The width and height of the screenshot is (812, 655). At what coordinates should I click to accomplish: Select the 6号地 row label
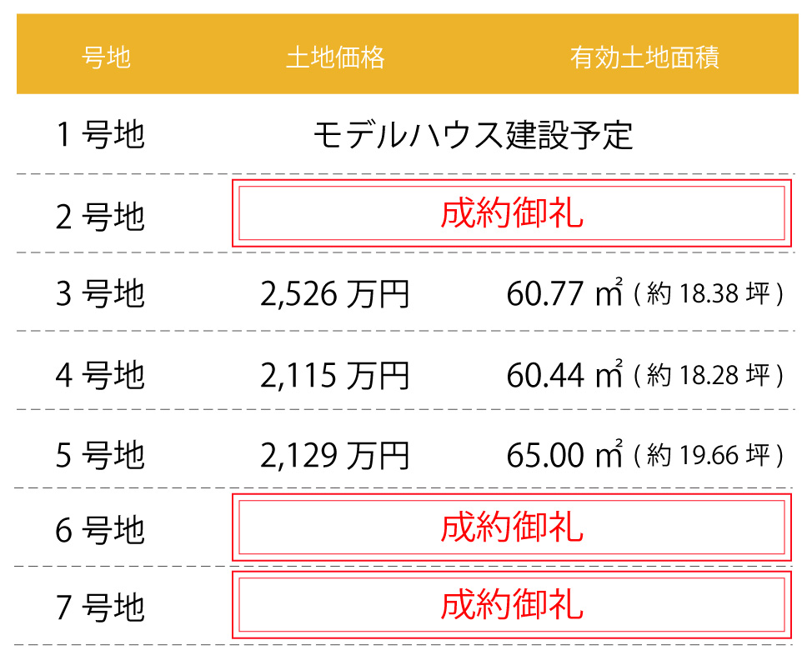100,530
